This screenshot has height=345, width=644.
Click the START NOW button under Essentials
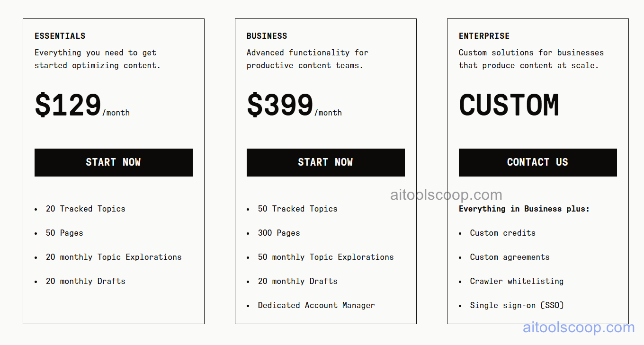tap(113, 162)
